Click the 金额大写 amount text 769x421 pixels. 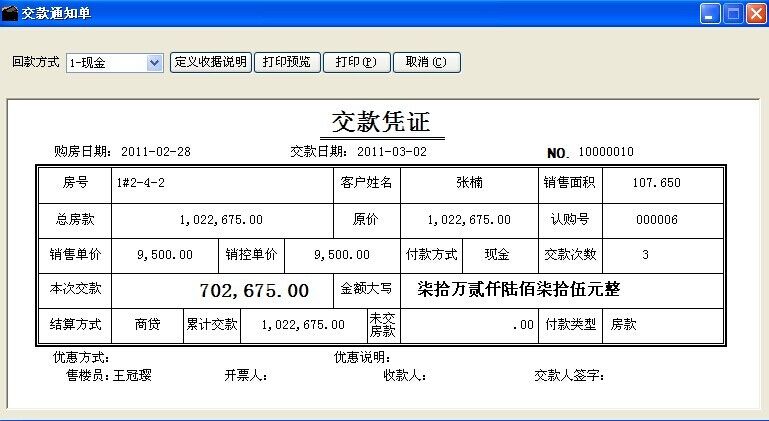(519, 290)
